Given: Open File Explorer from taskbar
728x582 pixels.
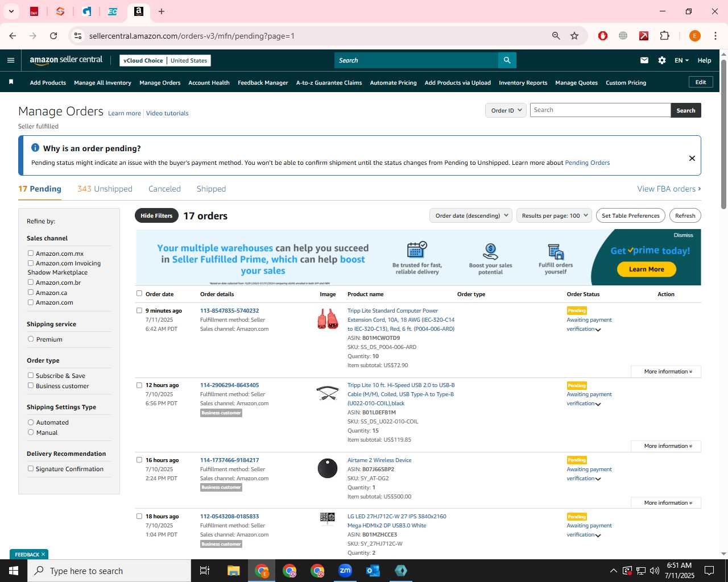Looking at the screenshot, I should [x=234, y=571].
